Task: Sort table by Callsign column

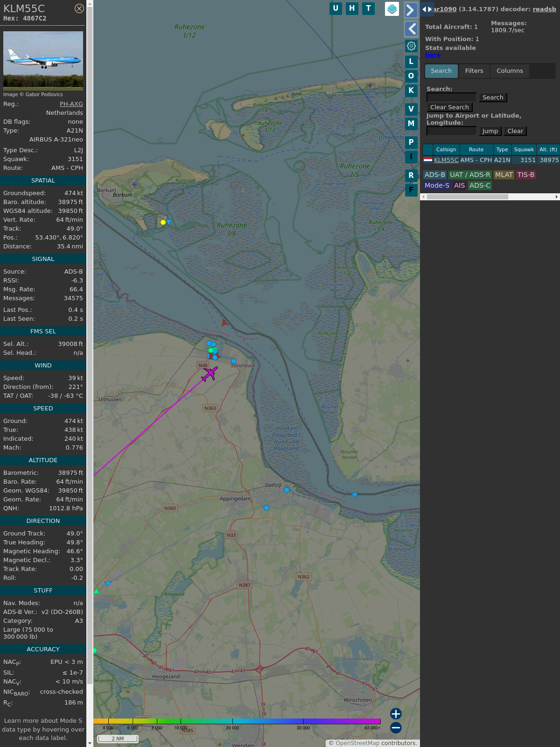Action: coord(446,149)
